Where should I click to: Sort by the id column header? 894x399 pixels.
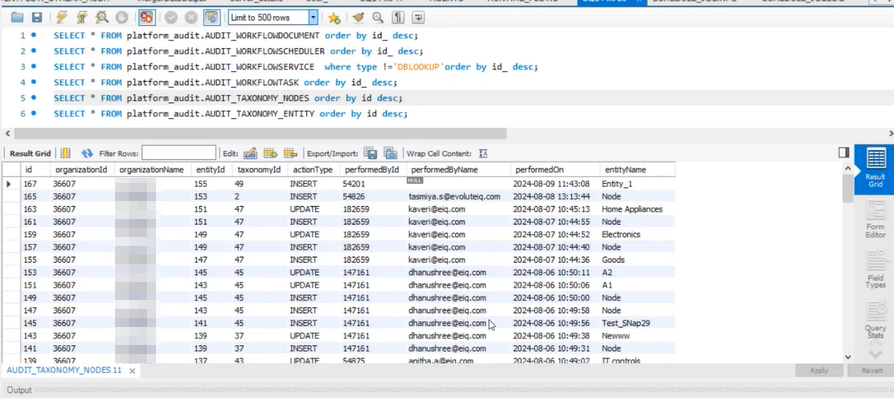tap(35, 170)
